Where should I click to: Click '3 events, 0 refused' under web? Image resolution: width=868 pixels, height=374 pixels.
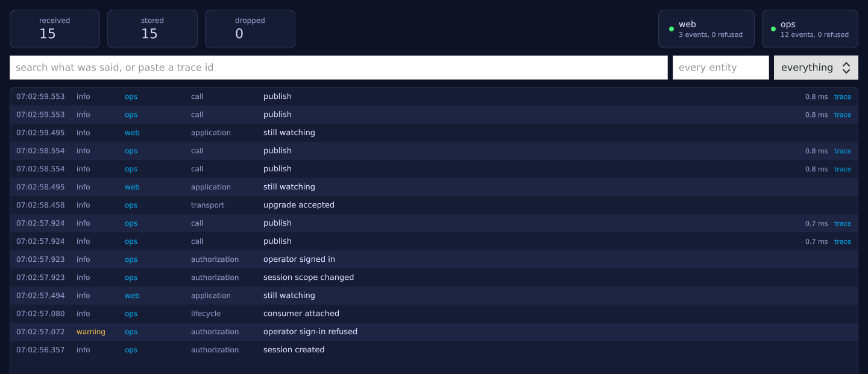point(711,35)
